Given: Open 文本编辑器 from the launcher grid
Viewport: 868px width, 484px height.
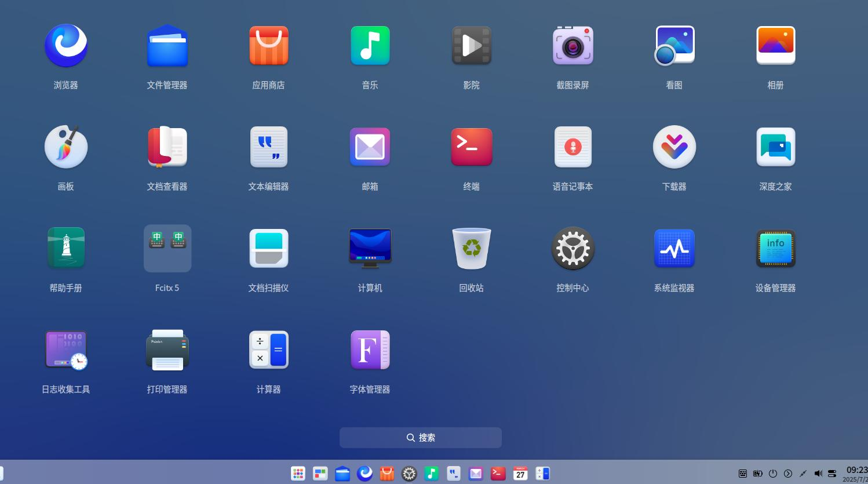Looking at the screenshot, I should click(x=269, y=147).
